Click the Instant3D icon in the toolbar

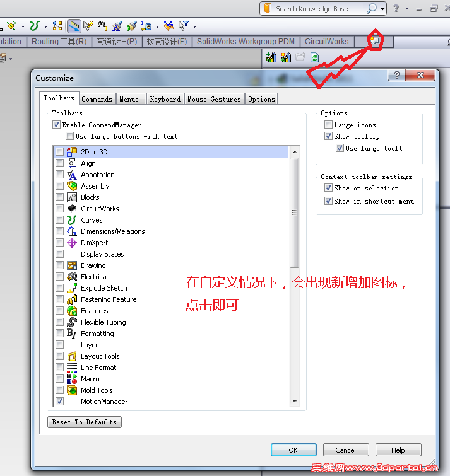57,26
